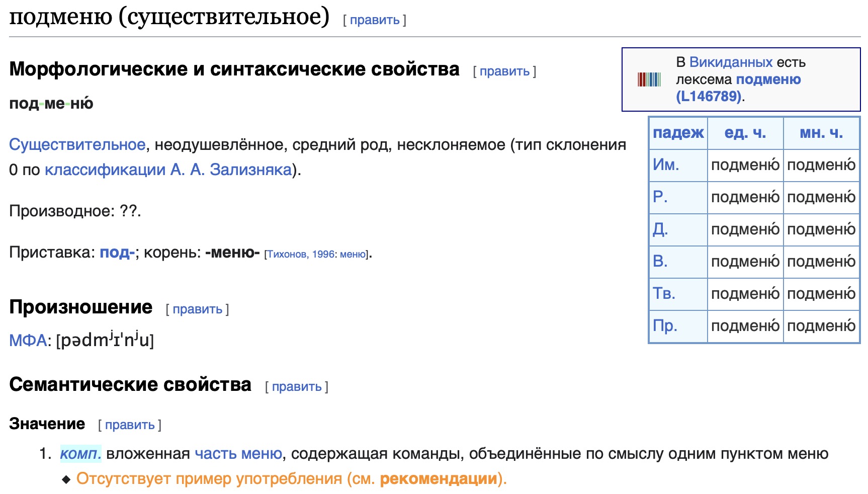The width and height of the screenshot is (868, 494).
Task: Edit the подменю (существительное) section
Action: click(x=374, y=20)
